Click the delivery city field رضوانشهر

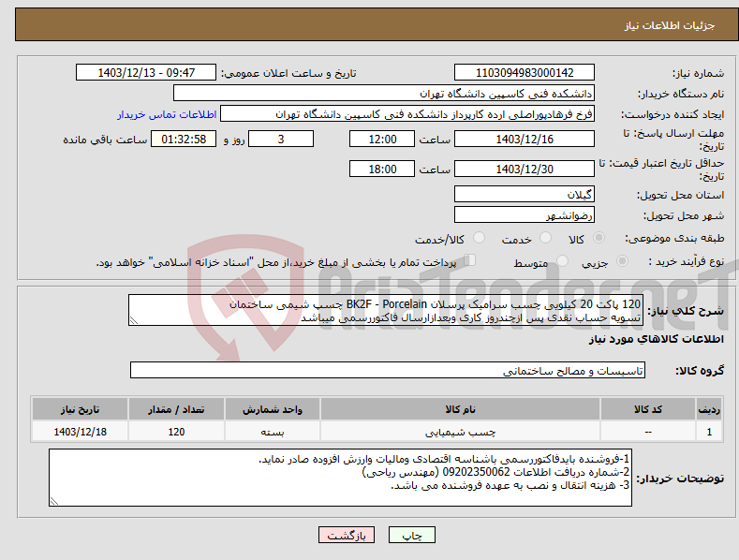(525, 215)
